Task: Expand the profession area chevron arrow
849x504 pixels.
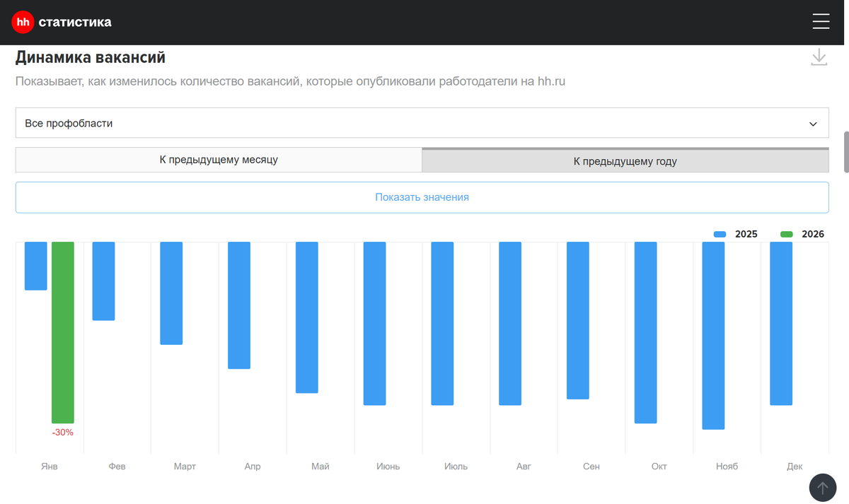Action: pyautogui.click(x=813, y=124)
